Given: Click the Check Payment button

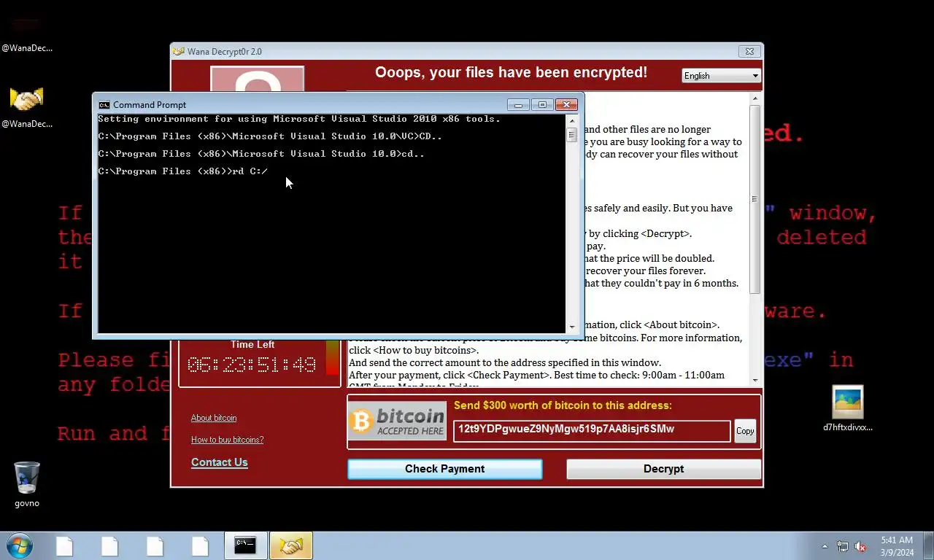Looking at the screenshot, I should (444, 469).
